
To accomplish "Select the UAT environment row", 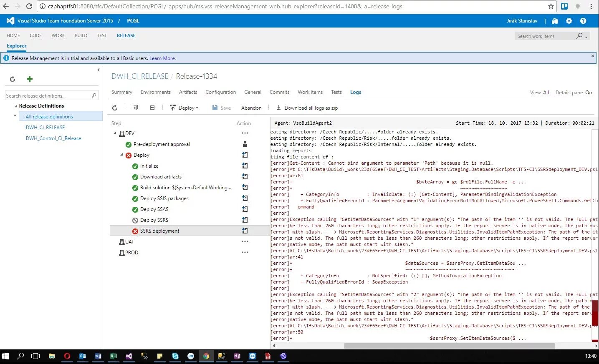I will 129,241.
